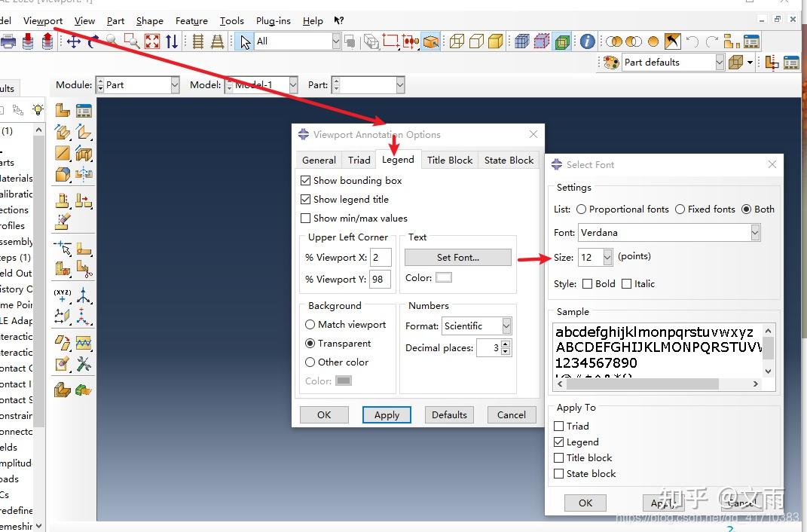Enable the Show min/max values checkbox

(306, 218)
